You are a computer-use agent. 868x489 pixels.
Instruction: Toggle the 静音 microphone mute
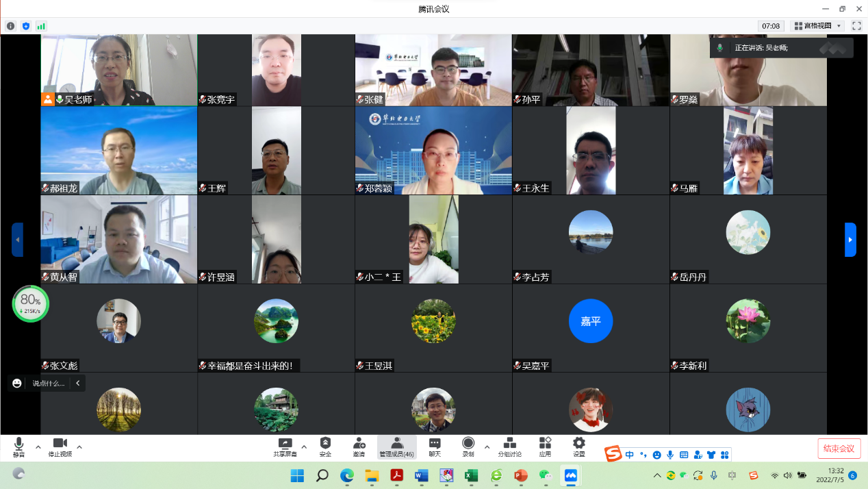pos(18,447)
